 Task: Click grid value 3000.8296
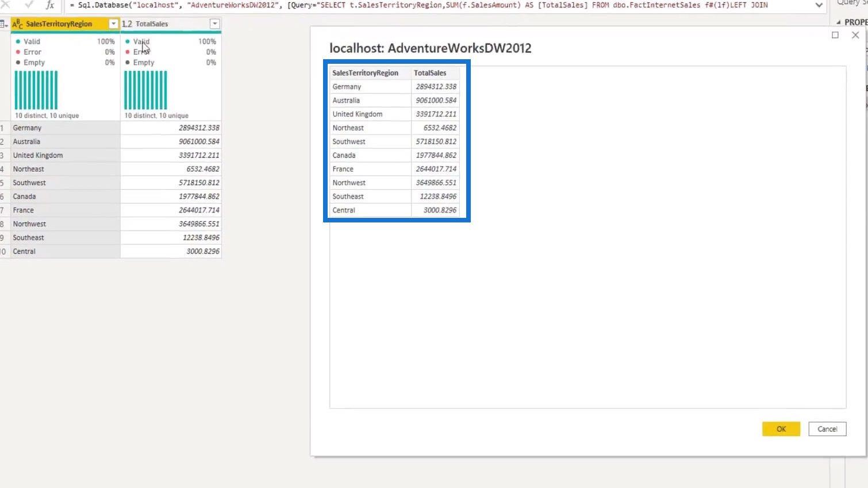pos(171,252)
